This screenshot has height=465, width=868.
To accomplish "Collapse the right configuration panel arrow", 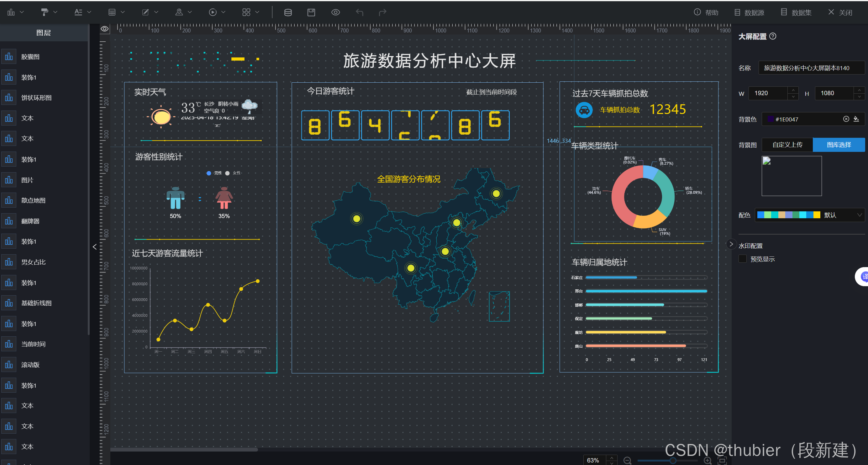I will tap(731, 244).
